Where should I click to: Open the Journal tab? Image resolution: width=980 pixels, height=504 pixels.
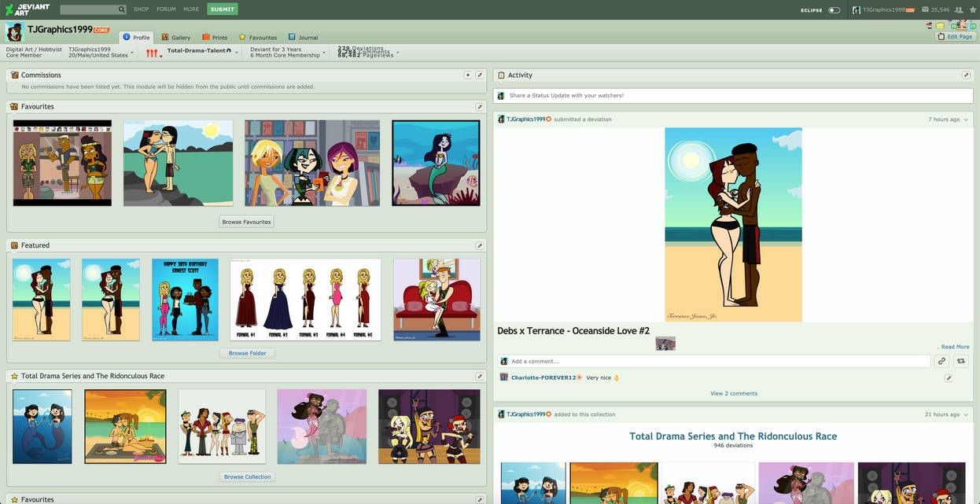tap(303, 38)
